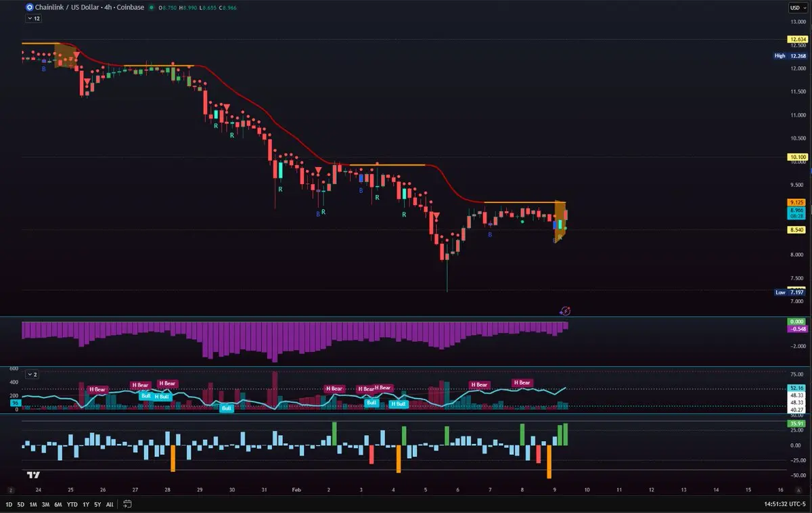The width and height of the screenshot is (812, 513).
Task: Select the YTD time range
Action: 72,504
